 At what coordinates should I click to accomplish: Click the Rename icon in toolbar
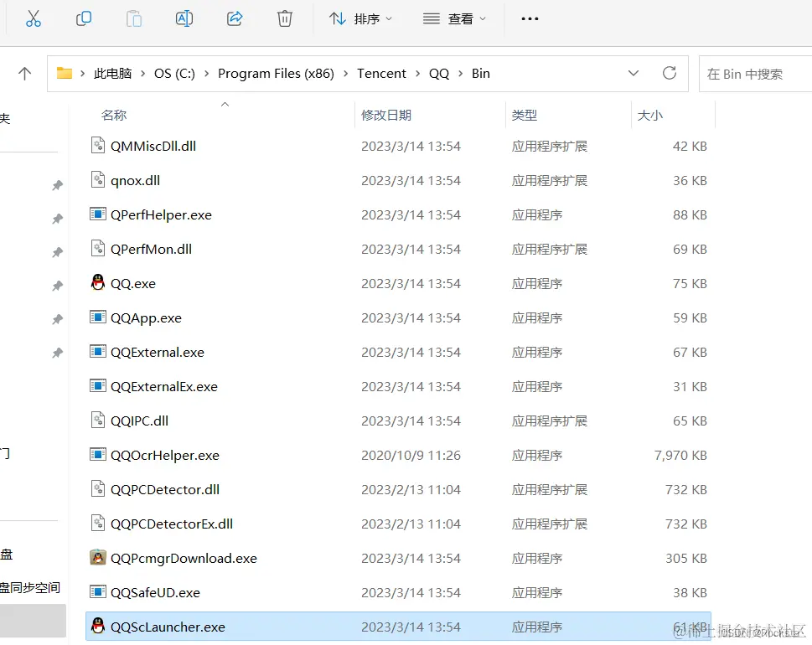point(184,18)
